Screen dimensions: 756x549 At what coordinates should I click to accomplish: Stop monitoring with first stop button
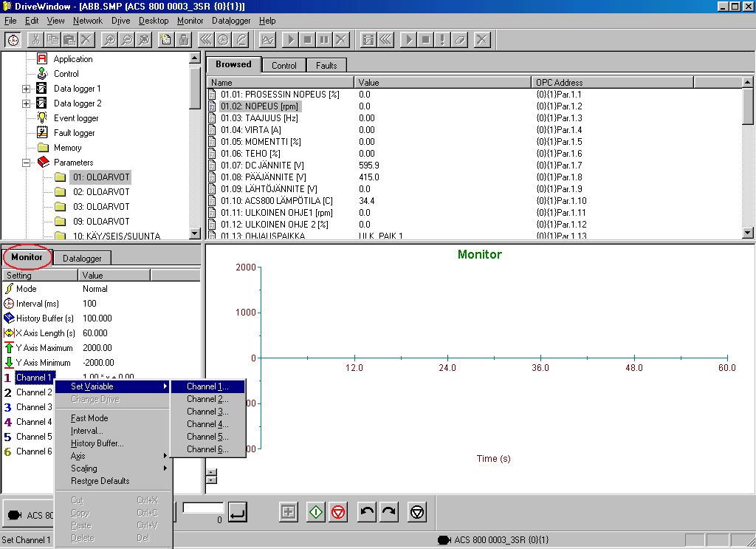point(307,40)
